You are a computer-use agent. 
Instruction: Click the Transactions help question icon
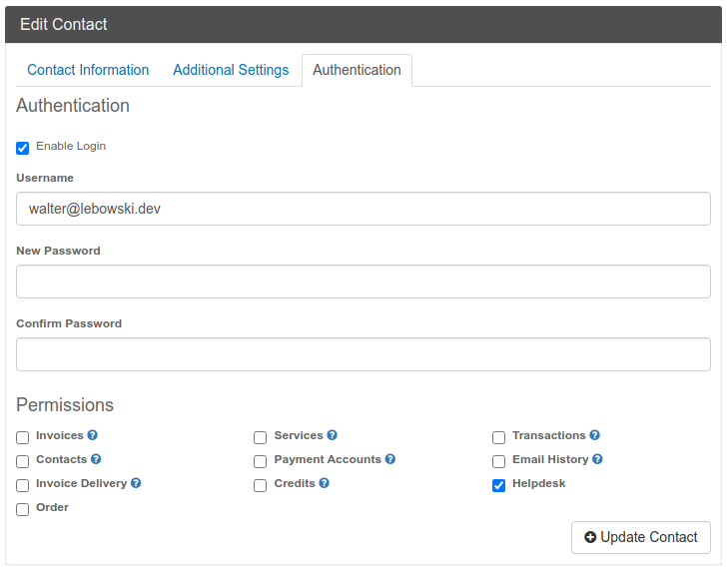point(594,435)
